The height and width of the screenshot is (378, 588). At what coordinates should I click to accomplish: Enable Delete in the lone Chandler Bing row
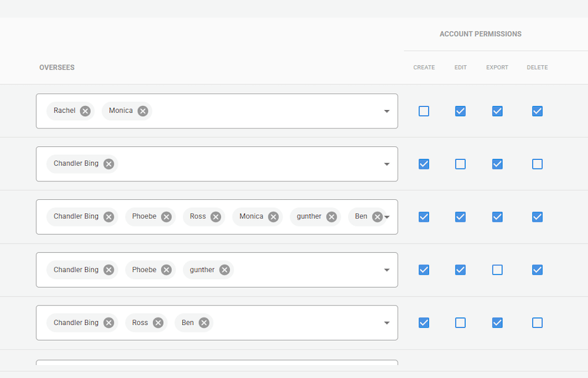coord(537,164)
